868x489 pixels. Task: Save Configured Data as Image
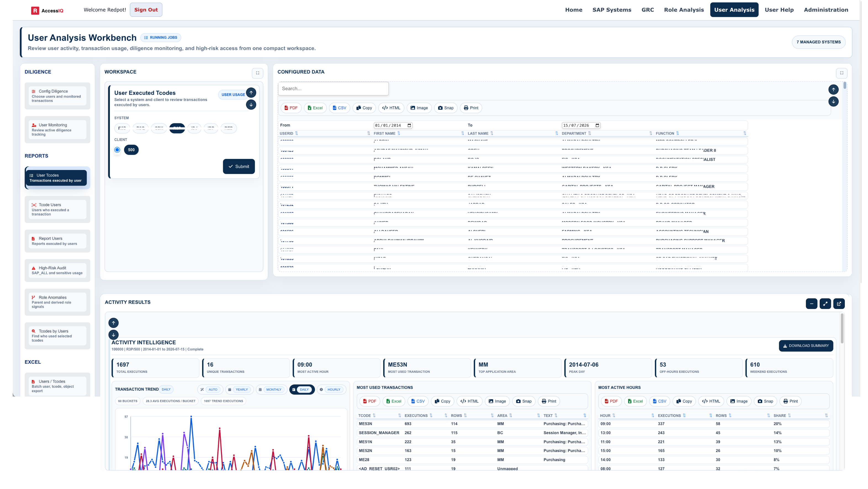(419, 108)
